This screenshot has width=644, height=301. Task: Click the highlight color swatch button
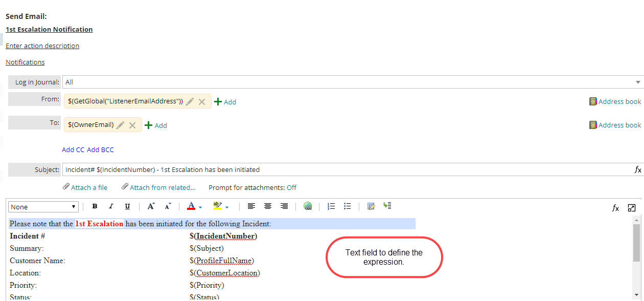pos(217,206)
